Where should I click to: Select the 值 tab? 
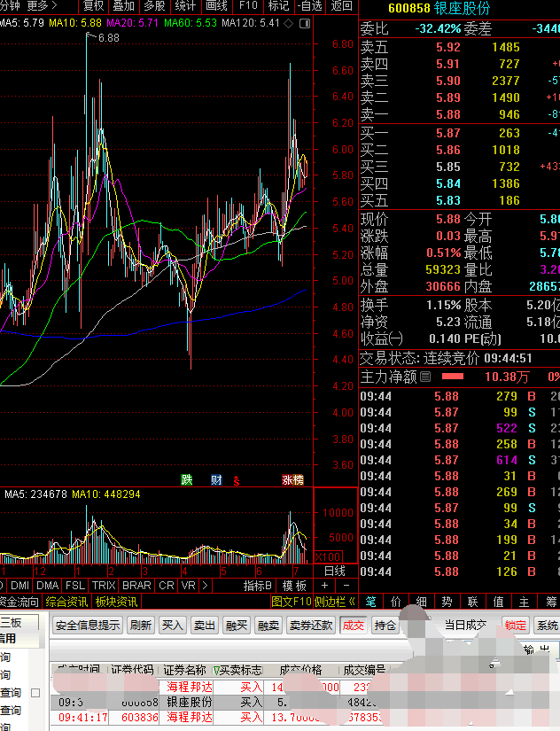(x=499, y=602)
